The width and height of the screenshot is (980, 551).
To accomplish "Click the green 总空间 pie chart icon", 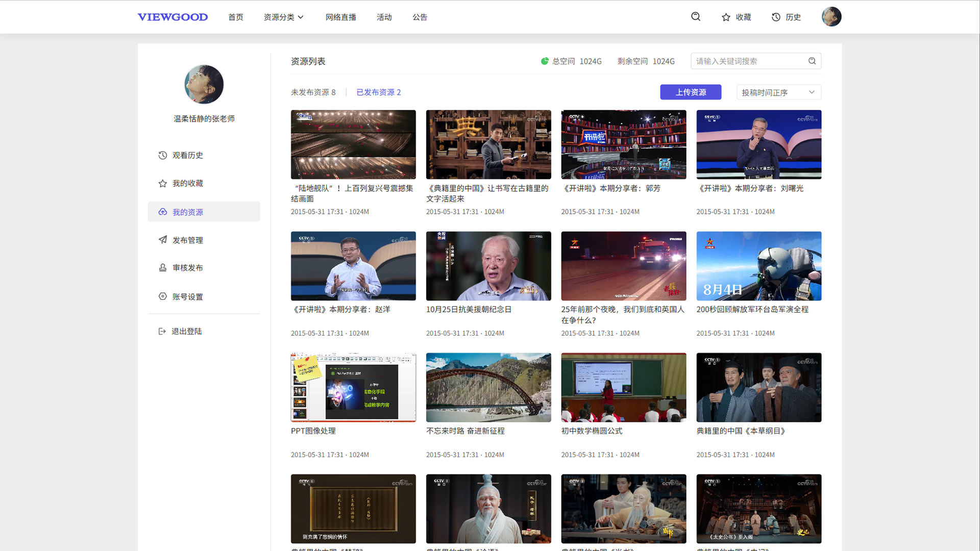I will pyautogui.click(x=545, y=61).
